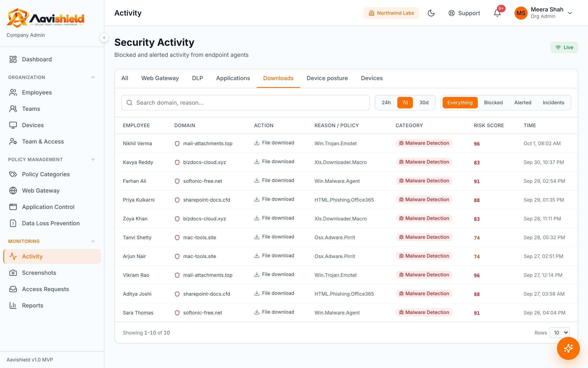Filter activity by Incidents
The width and height of the screenshot is (588, 368).
tap(553, 103)
